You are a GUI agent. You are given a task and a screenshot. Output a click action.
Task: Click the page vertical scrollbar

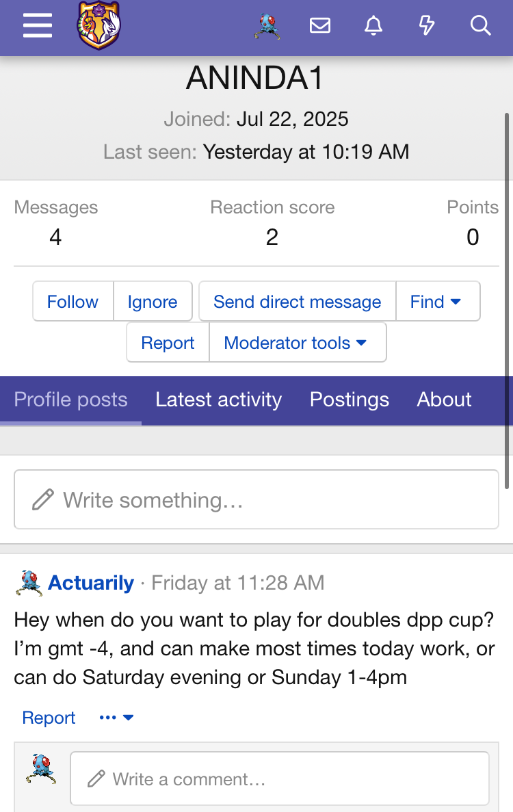pos(508,300)
